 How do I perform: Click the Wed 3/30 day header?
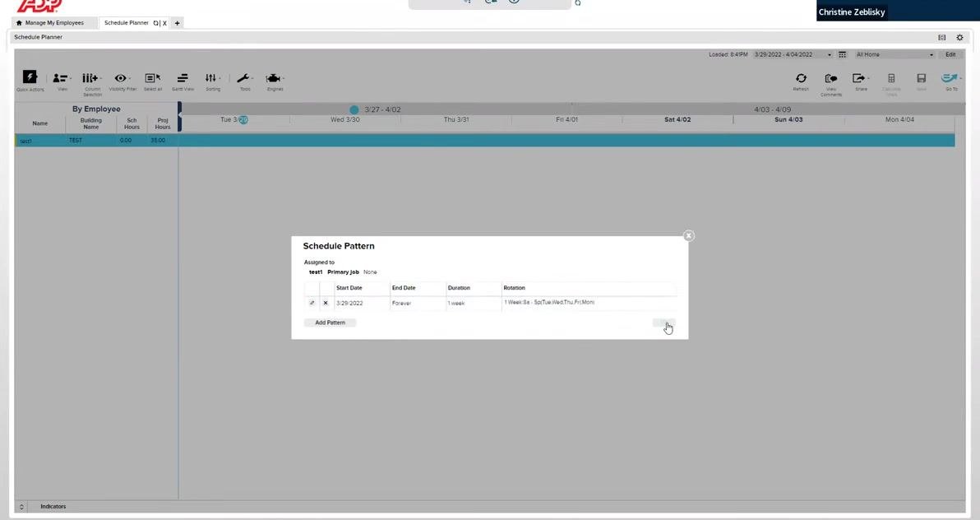345,119
